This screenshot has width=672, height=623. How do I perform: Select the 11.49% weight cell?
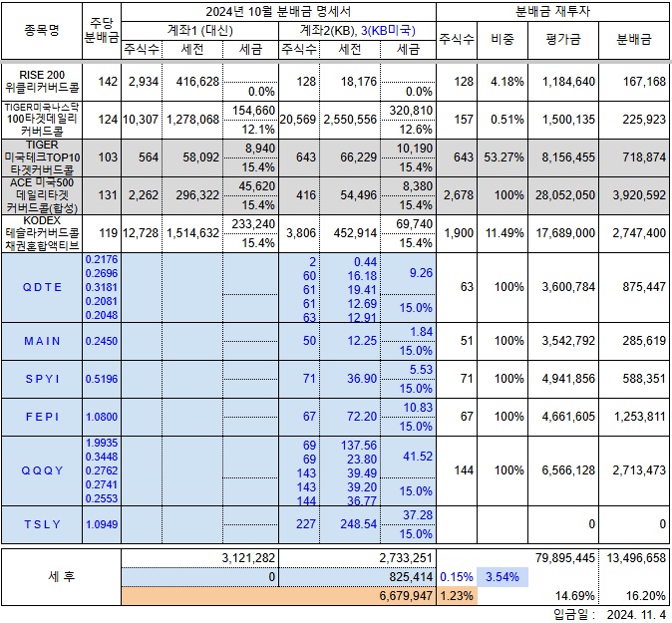(x=504, y=233)
